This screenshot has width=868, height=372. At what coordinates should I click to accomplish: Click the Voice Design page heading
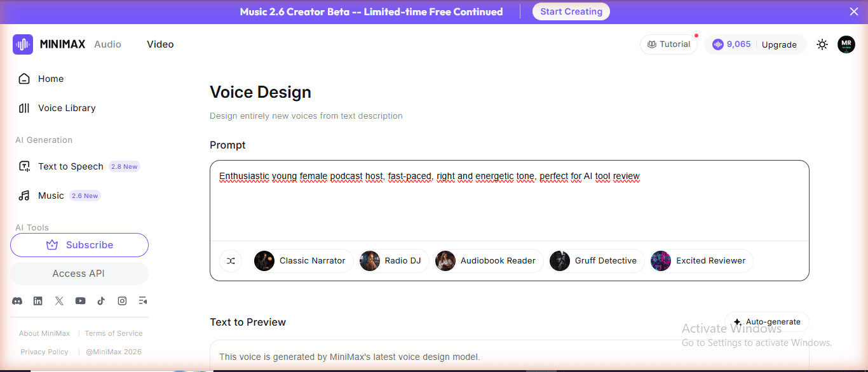click(x=261, y=92)
